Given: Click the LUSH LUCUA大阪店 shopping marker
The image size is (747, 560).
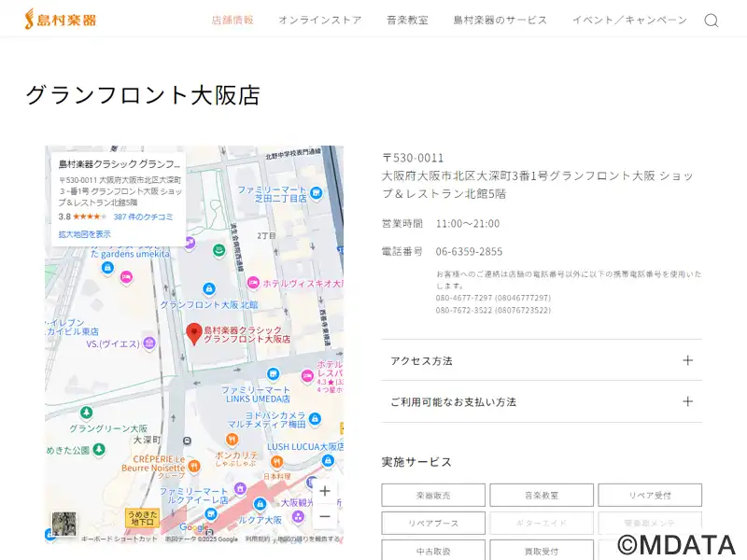Looking at the screenshot, I should pyautogui.click(x=328, y=460).
